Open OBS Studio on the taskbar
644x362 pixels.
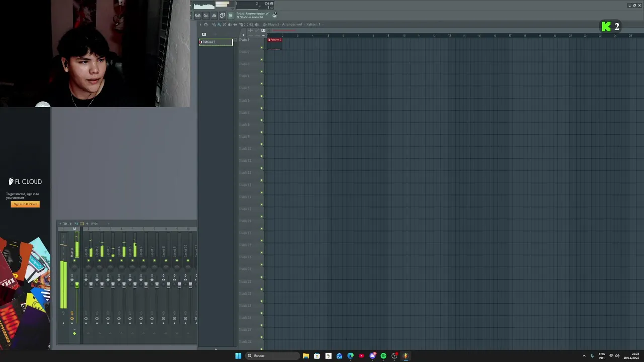[394, 356]
